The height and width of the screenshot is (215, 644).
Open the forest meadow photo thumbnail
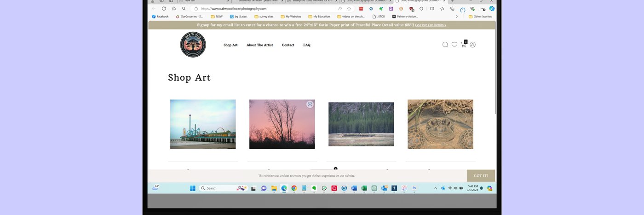pos(361,124)
